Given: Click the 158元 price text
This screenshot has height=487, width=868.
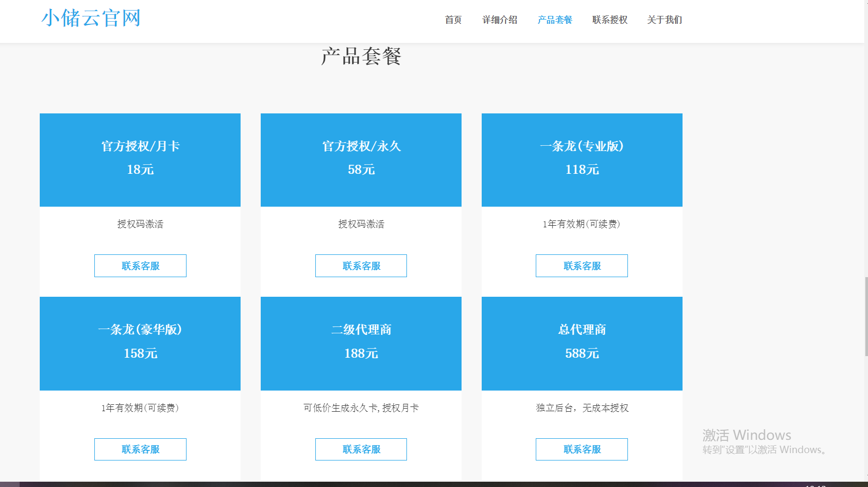Looking at the screenshot, I should coord(140,353).
